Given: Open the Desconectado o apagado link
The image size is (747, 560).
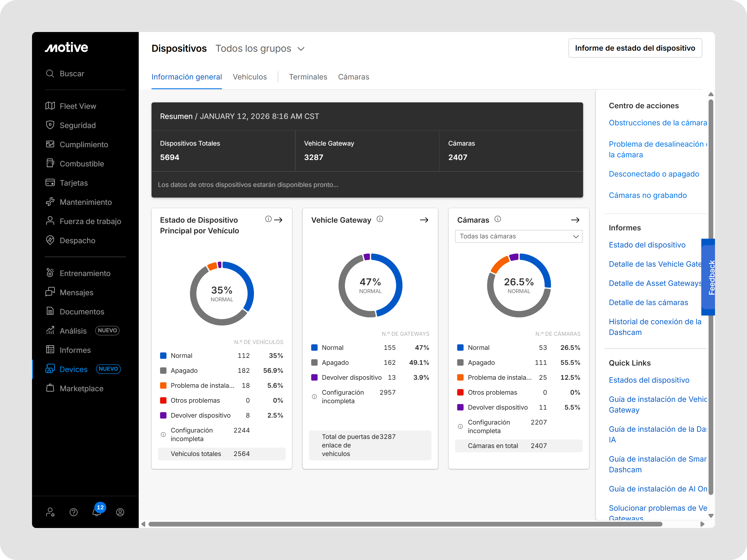Looking at the screenshot, I should click(x=654, y=174).
